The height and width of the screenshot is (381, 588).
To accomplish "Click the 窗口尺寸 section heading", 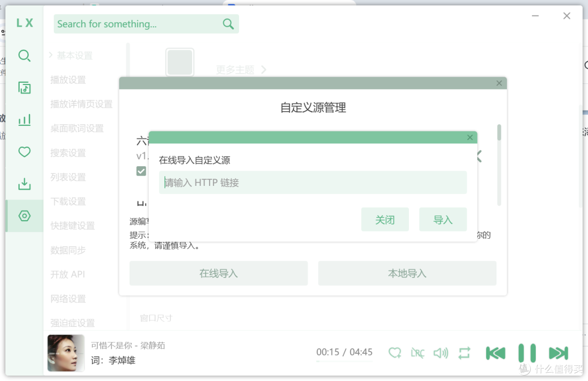I will [x=156, y=318].
